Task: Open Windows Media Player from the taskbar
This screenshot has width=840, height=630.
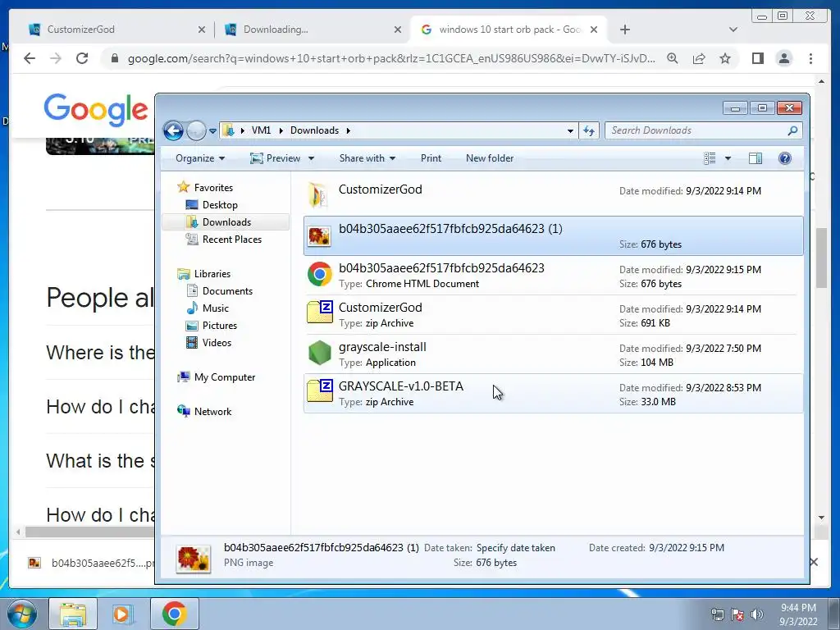Action: point(122,614)
